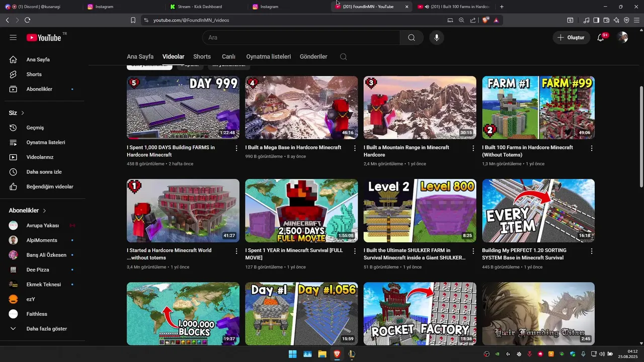The image size is (644, 362).
Task: Start voice search with microphone icon
Action: pos(436,38)
